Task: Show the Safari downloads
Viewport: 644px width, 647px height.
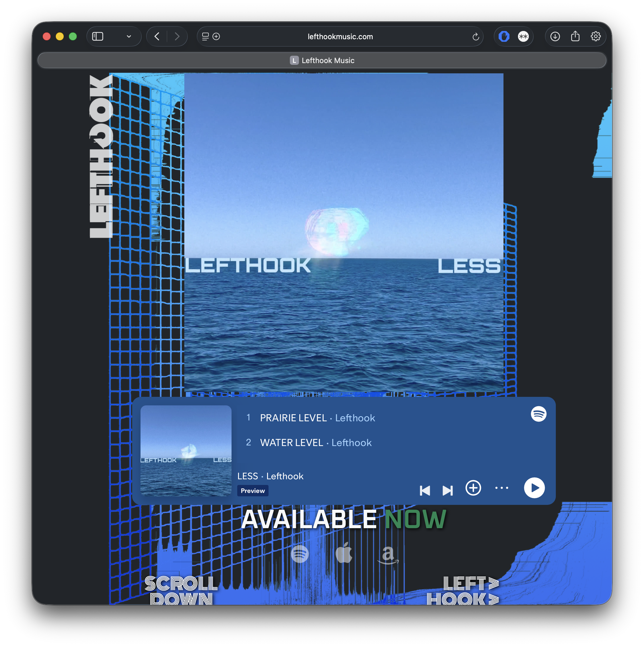Action: tap(555, 36)
